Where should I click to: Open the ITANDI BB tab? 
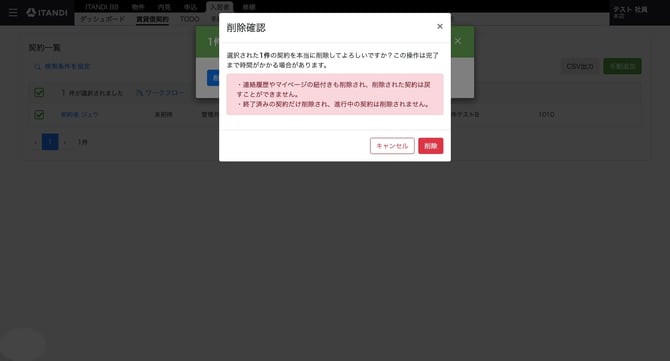pos(102,7)
